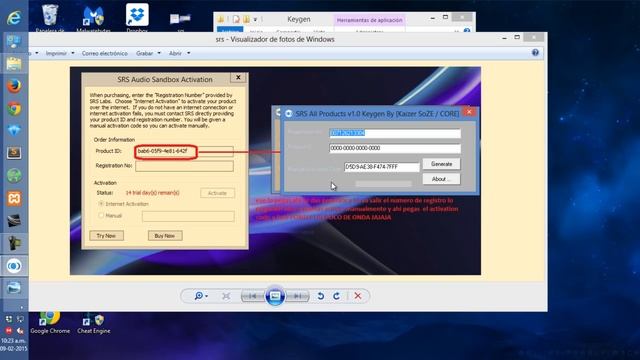Rotate the photo counterclockwise

pos(321,296)
